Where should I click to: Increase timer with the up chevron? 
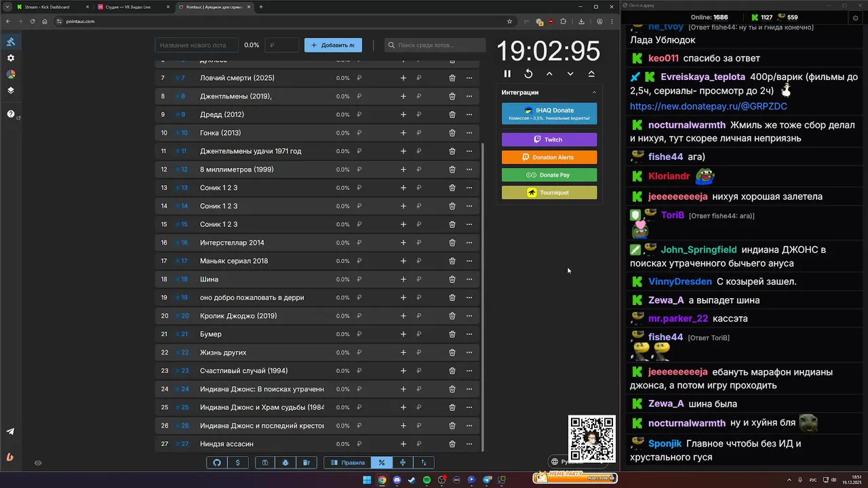549,74
